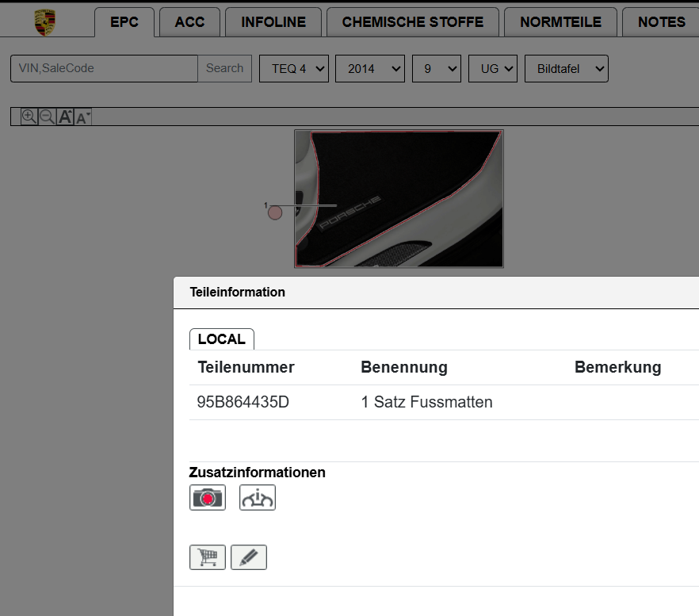Switch to the ACC tab
Image resolution: width=699 pixels, height=616 pixels.
(x=189, y=22)
